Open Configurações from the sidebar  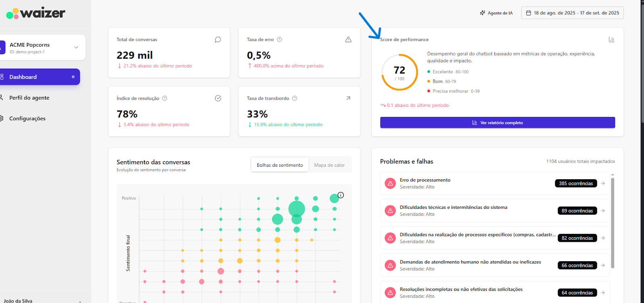[x=27, y=119]
